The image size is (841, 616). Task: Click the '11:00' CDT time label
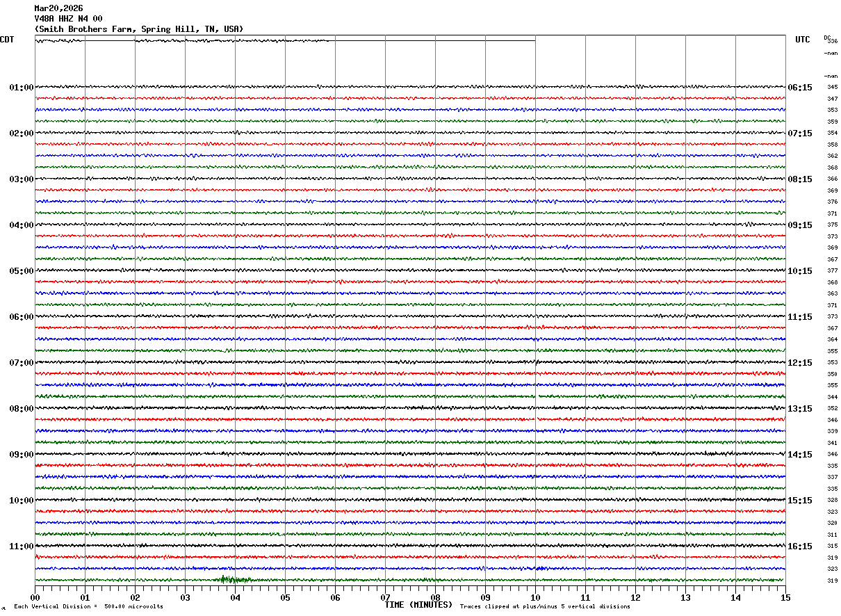(22, 546)
